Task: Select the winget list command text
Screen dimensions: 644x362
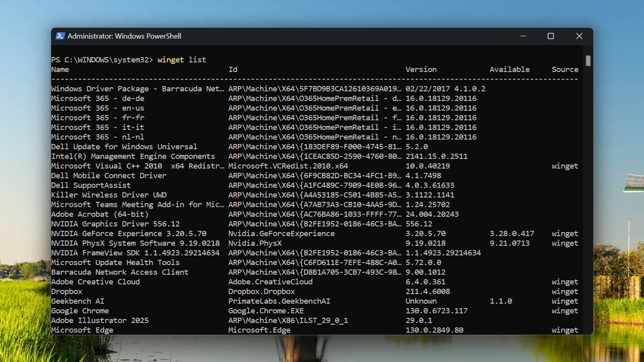Action: coord(182,59)
